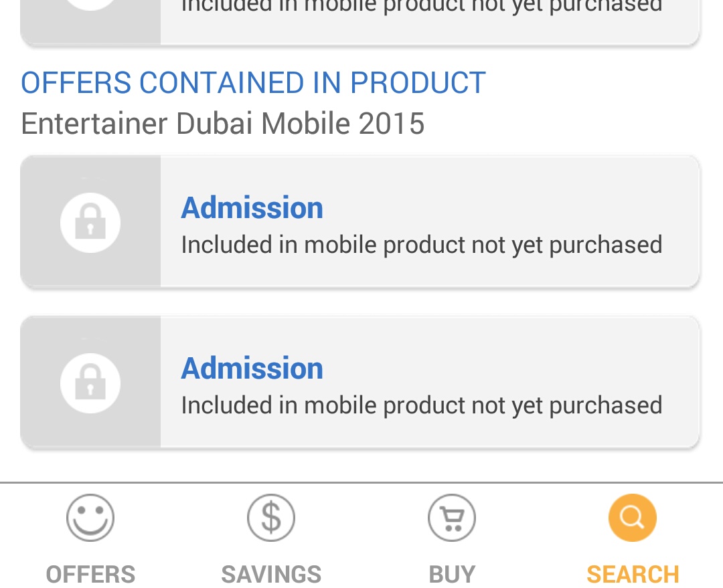723x588 pixels.
Task: Tap the Savings dollar sign icon
Action: click(271, 518)
